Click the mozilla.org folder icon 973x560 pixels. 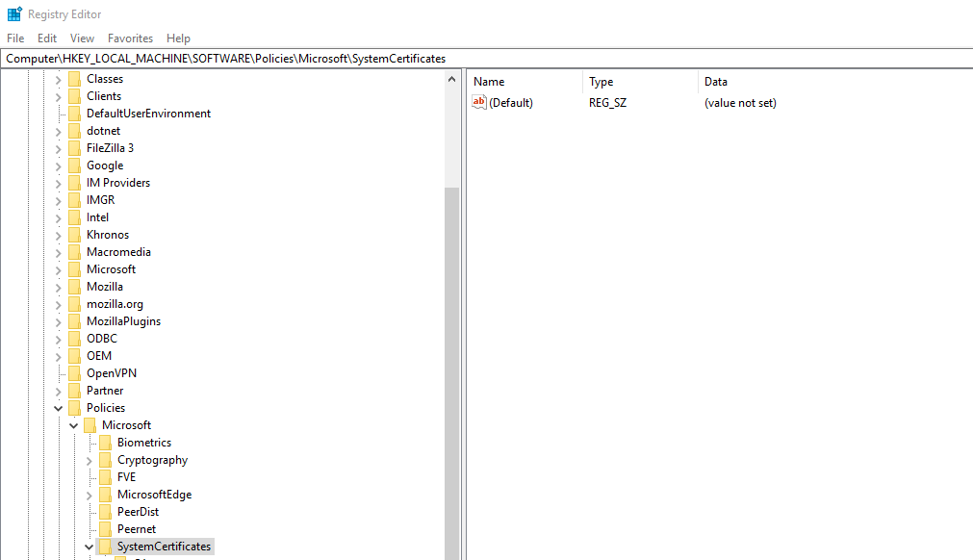(74, 304)
